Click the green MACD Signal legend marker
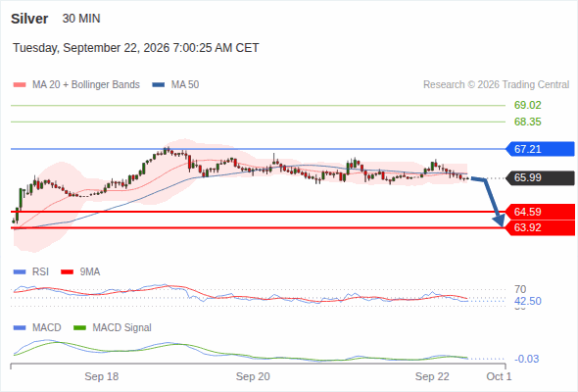 pos(79,327)
